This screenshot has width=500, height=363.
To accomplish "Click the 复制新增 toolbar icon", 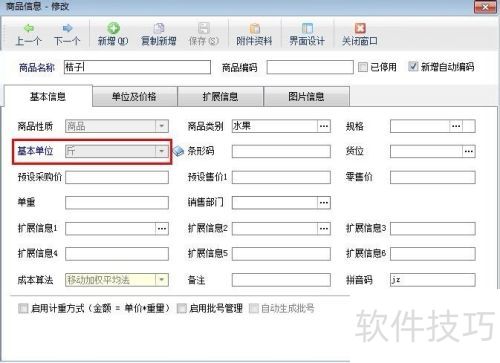I will 159,28.
